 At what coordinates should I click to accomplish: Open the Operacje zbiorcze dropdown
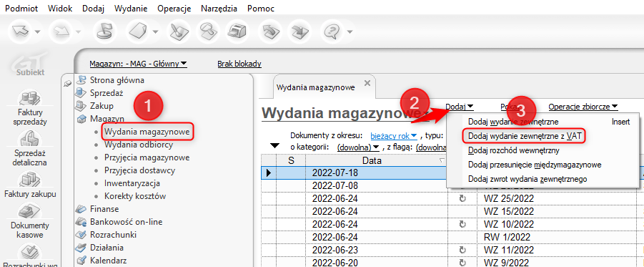(583, 107)
